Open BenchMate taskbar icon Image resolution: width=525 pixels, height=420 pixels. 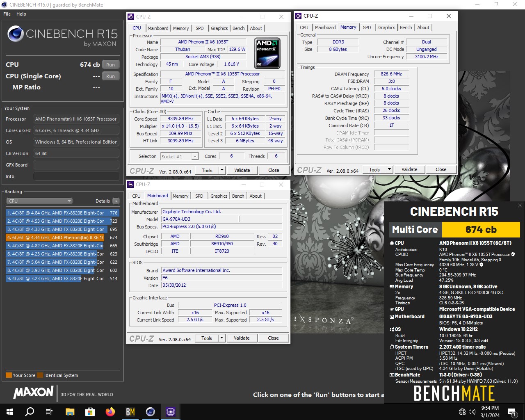[130, 412]
